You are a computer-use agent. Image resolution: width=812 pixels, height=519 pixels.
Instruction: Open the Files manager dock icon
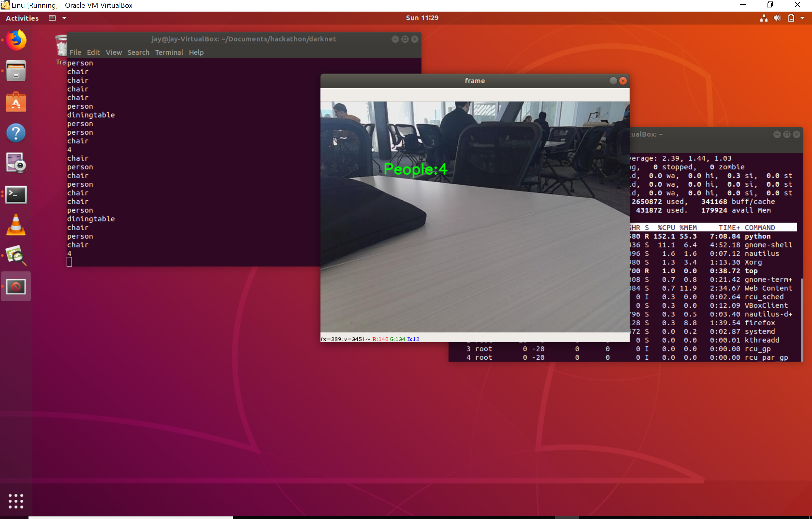pos(16,71)
